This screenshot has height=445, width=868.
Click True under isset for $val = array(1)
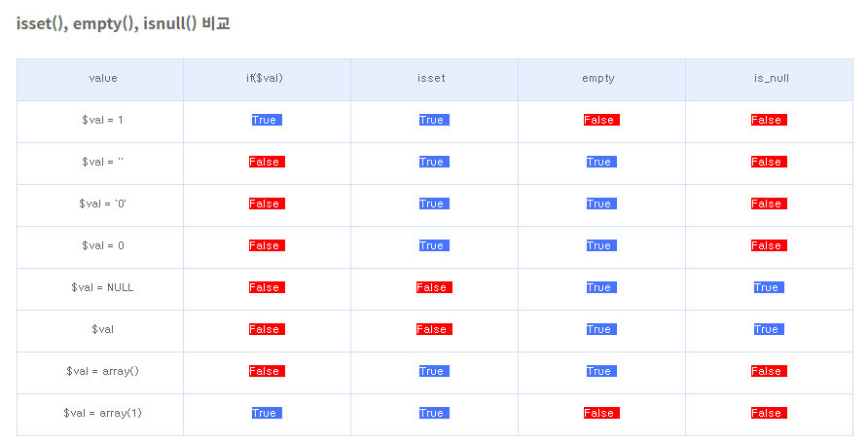(x=434, y=413)
